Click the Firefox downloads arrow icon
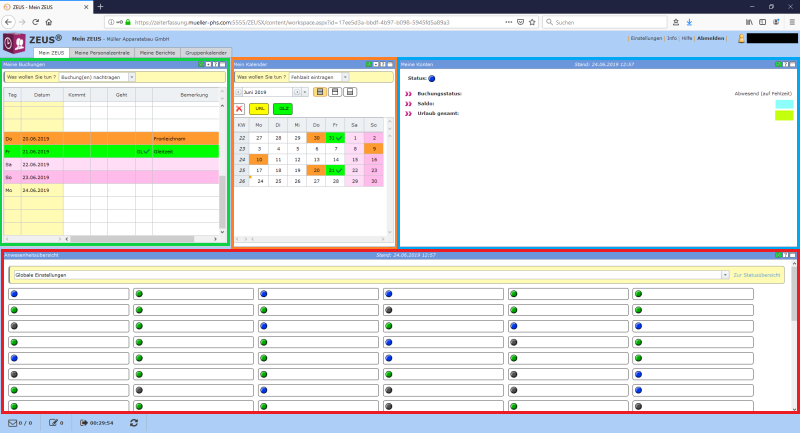Screen dimensions: 800x433 coord(717,21)
